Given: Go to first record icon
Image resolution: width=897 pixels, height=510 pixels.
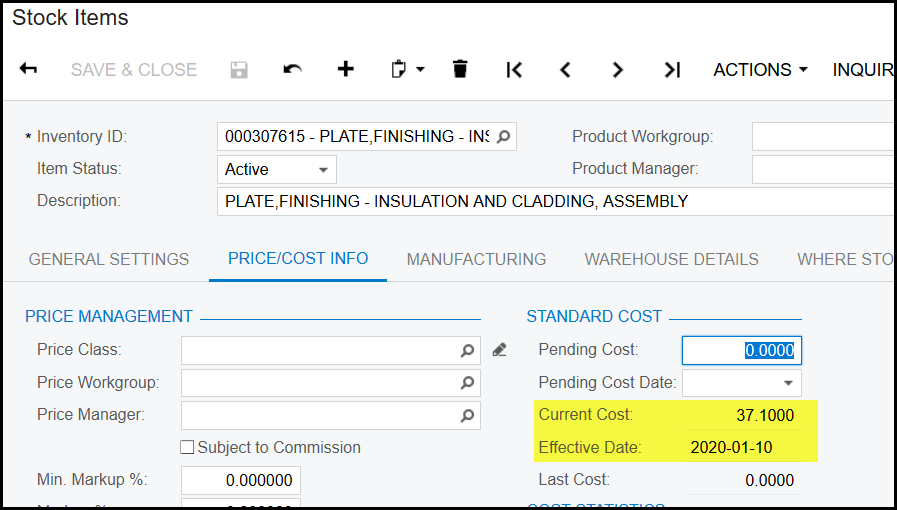Looking at the screenshot, I should [x=514, y=69].
